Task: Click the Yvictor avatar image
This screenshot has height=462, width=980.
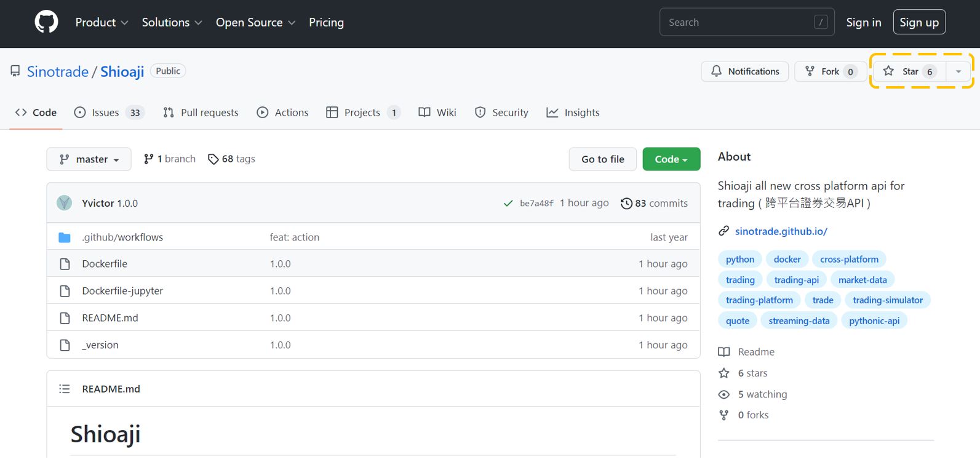Action: [65, 203]
